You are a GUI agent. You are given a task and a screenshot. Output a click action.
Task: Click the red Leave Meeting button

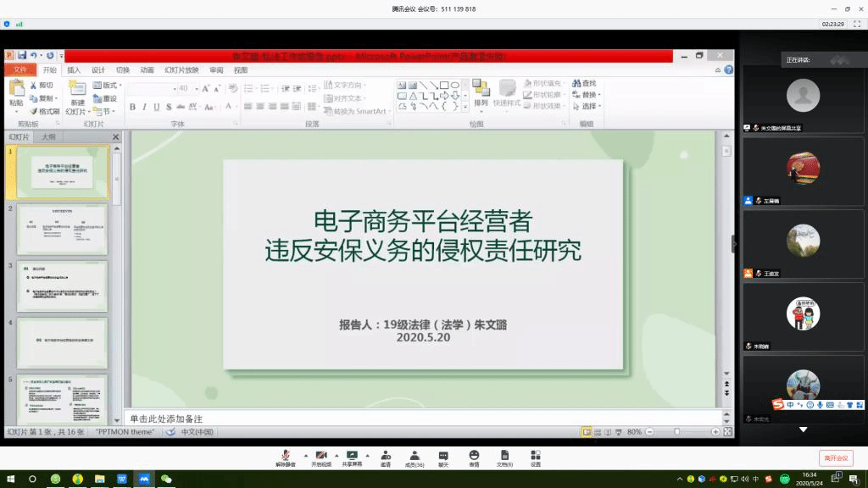[835, 457]
